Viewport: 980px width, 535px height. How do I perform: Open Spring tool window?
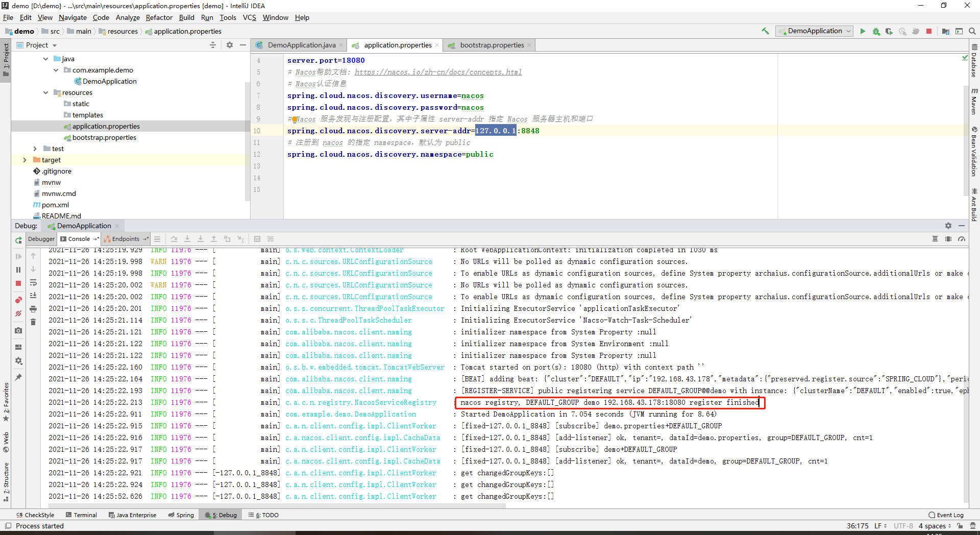[x=181, y=515]
